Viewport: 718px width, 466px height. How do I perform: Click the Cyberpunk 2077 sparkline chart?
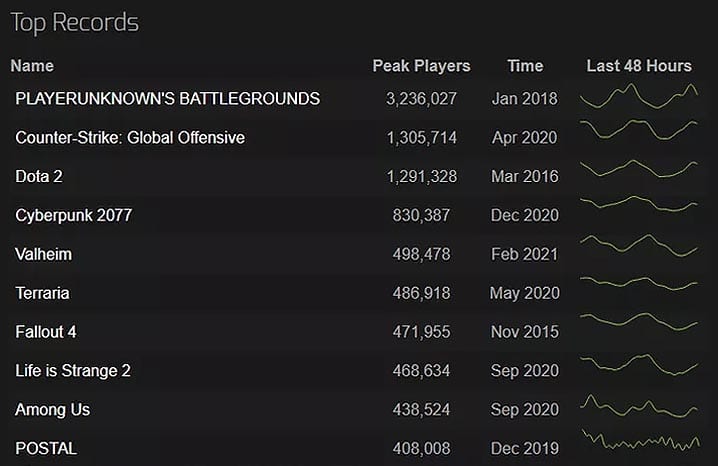[x=639, y=203]
